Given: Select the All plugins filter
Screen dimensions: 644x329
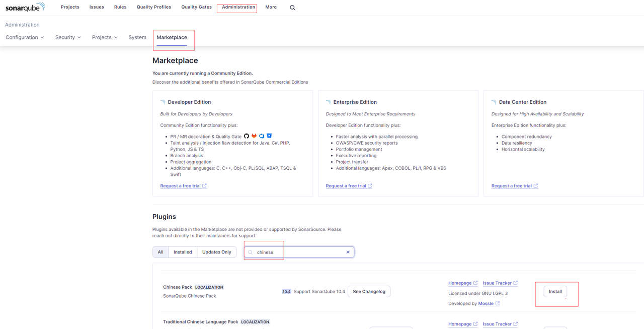Looking at the screenshot, I should tap(160, 252).
